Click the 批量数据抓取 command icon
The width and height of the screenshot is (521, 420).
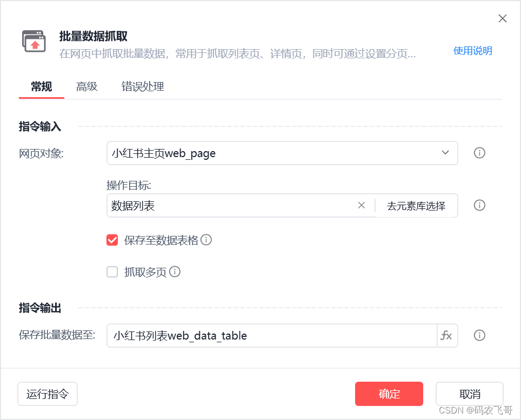click(x=34, y=41)
